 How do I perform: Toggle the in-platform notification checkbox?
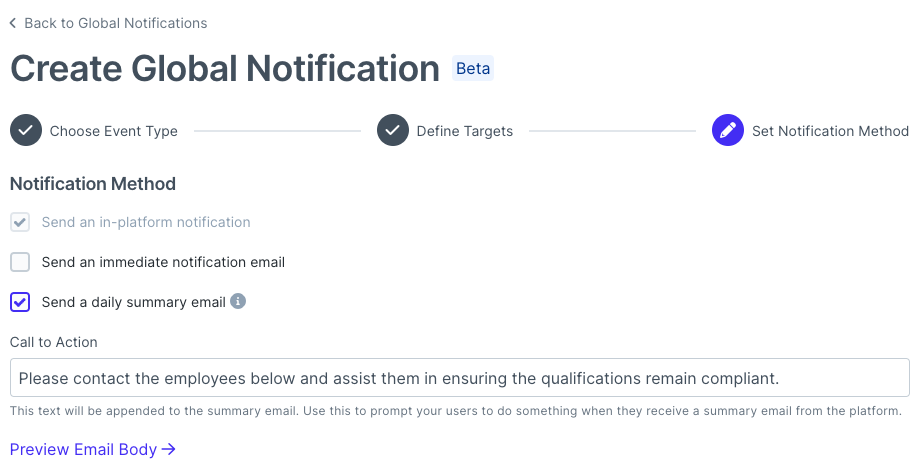[20, 222]
